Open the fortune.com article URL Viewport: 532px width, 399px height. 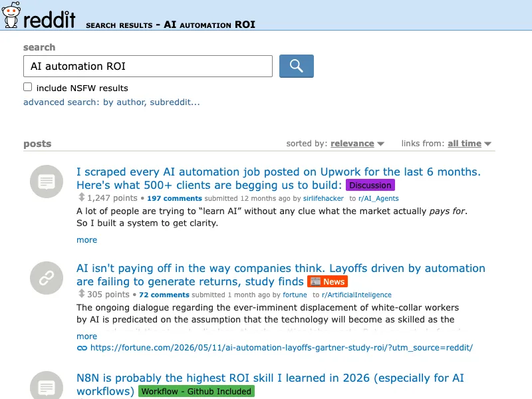coord(281,348)
